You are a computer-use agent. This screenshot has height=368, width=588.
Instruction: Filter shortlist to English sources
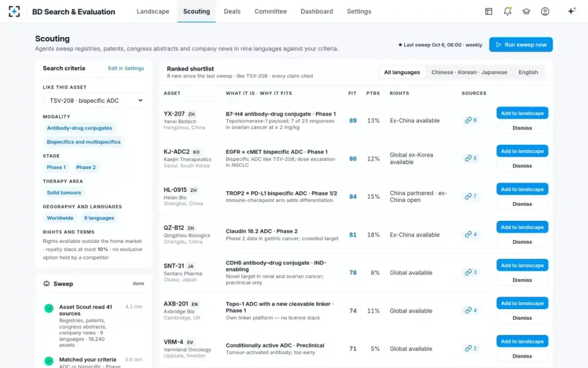tap(528, 72)
